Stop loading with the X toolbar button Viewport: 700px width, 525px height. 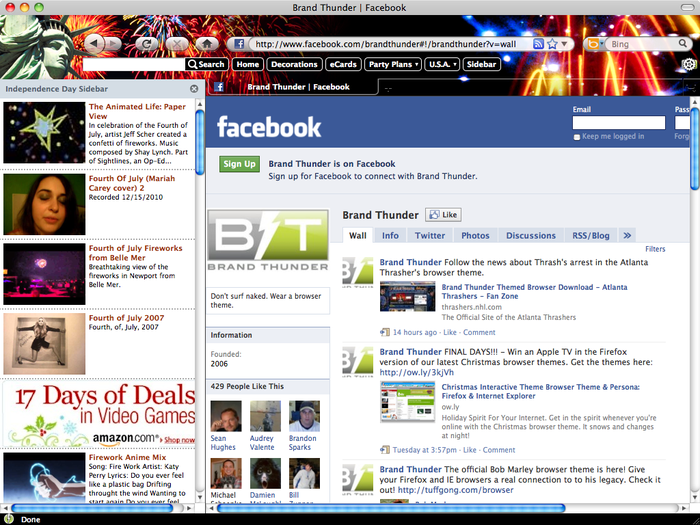(177, 44)
